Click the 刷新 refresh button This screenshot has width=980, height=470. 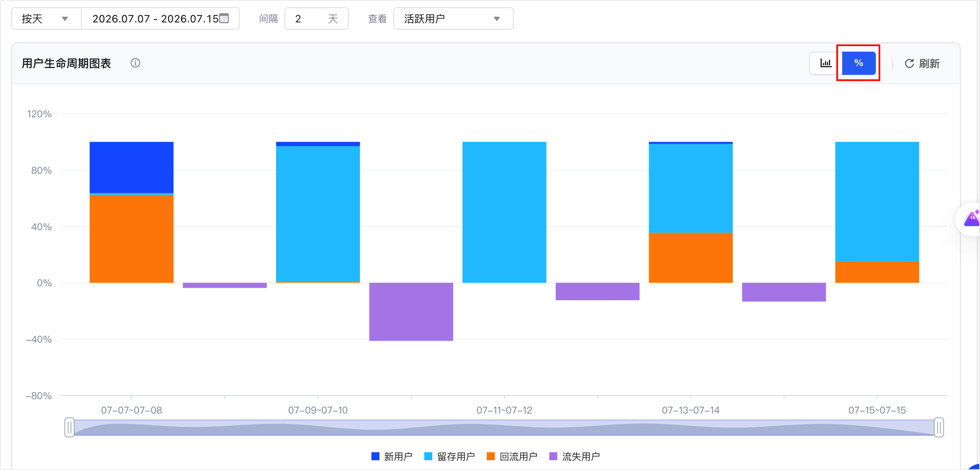[922, 63]
